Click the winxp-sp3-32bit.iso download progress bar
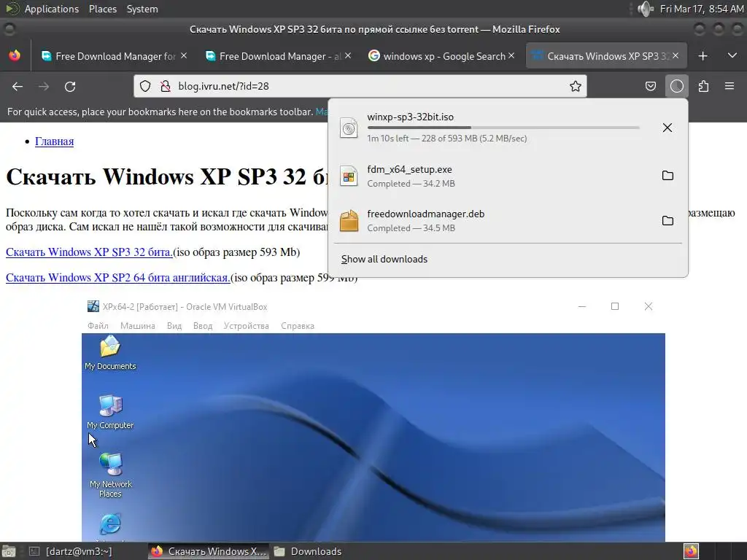 (x=503, y=128)
